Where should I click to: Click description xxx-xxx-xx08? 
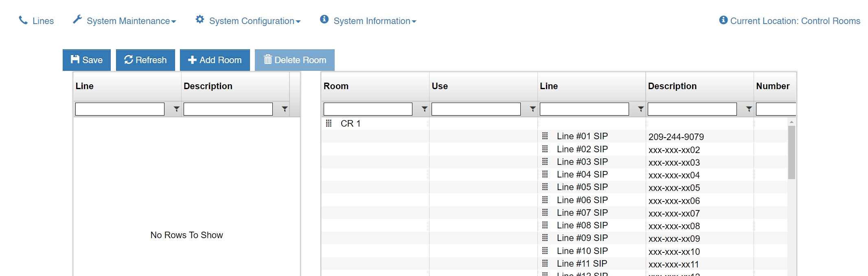[x=674, y=226]
